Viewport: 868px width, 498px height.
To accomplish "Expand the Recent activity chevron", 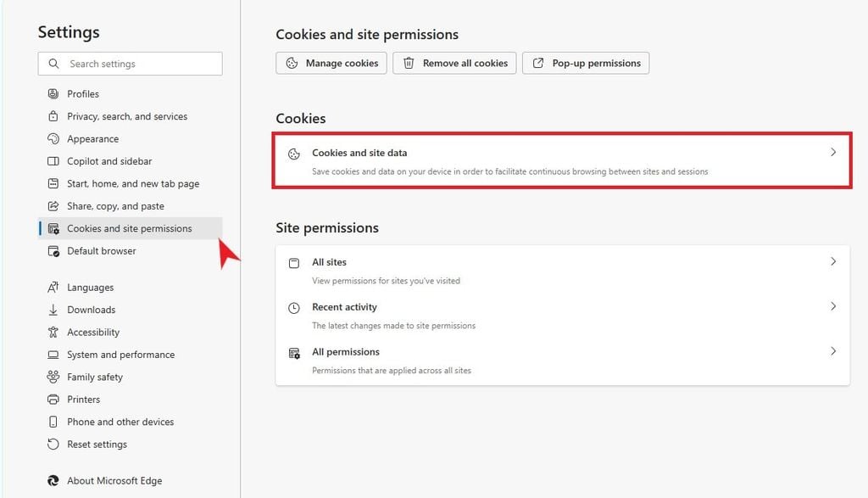I will (x=833, y=306).
